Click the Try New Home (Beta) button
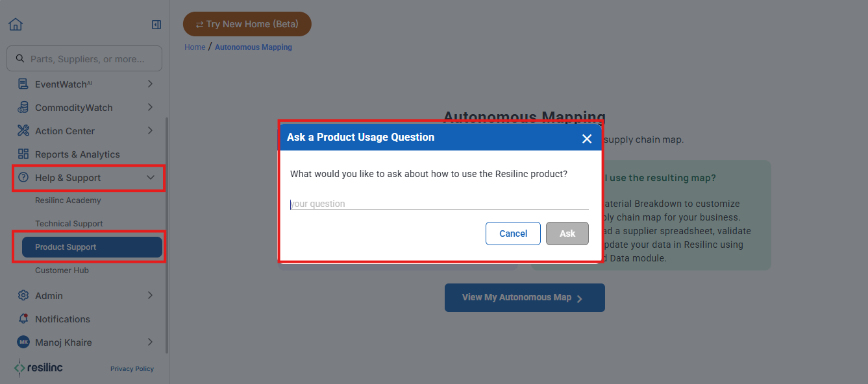The height and width of the screenshot is (384, 868). [247, 24]
